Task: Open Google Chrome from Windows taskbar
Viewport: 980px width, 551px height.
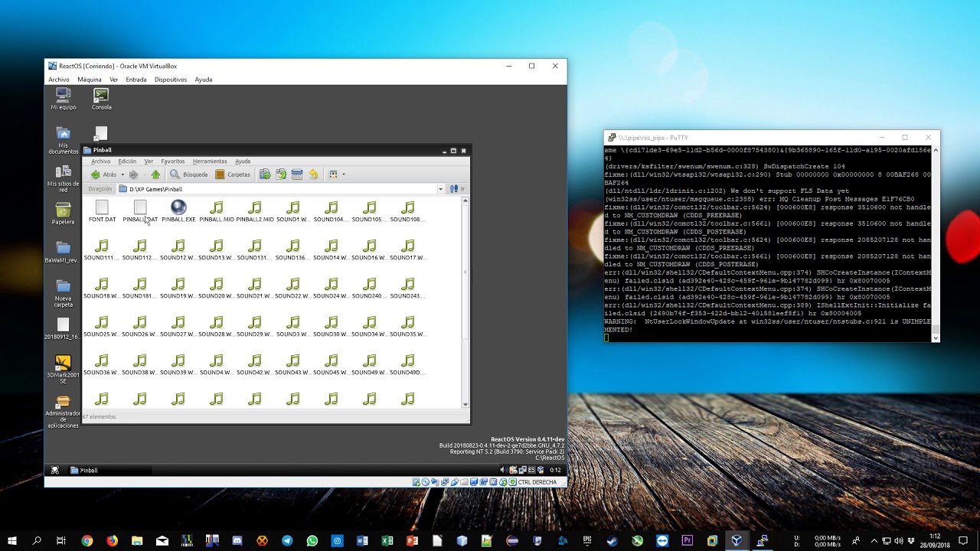Action: pos(87,541)
